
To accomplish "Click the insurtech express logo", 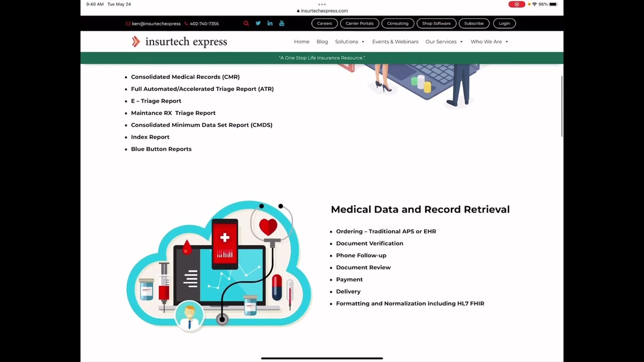I will coord(180,42).
